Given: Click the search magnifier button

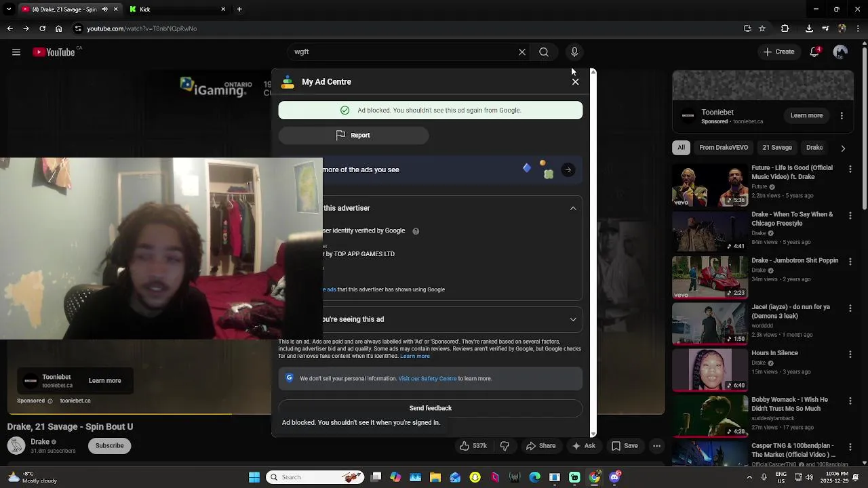Looking at the screenshot, I should [x=544, y=52].
